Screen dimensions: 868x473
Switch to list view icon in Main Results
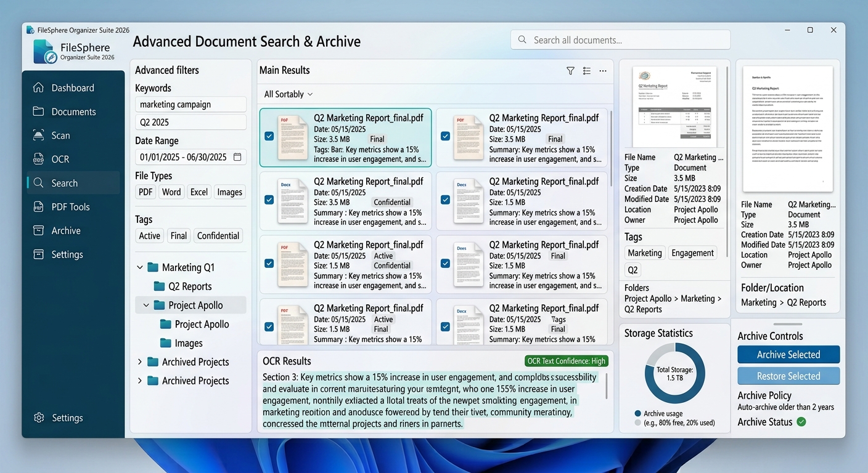tap(586, 71)
